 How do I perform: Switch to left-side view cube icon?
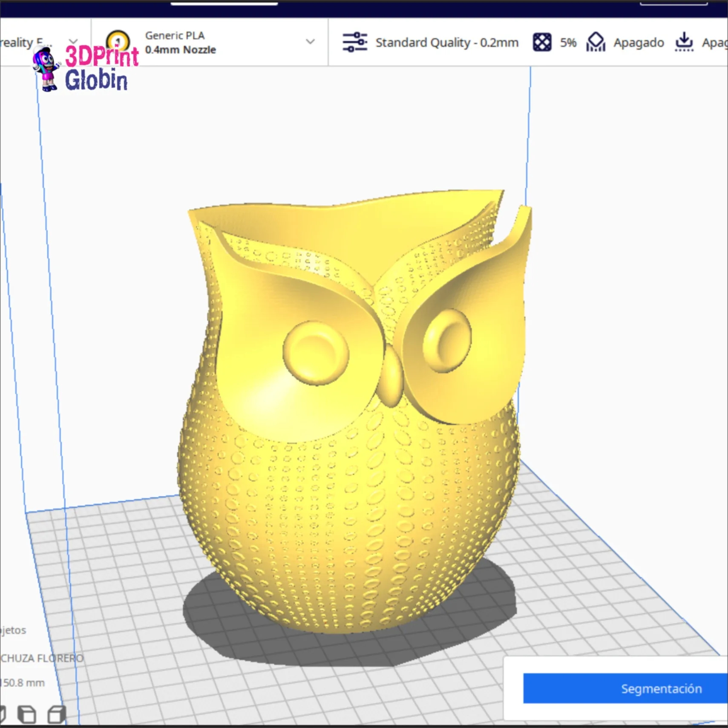(x=27, y=714)
